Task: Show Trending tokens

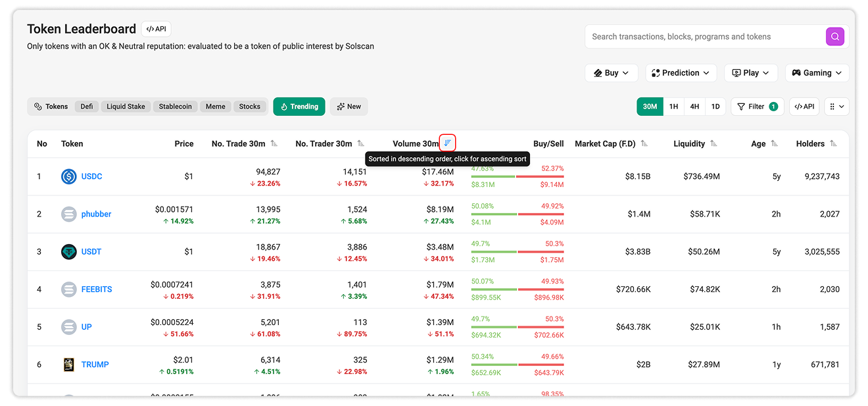Action: [x=299, y=107]
